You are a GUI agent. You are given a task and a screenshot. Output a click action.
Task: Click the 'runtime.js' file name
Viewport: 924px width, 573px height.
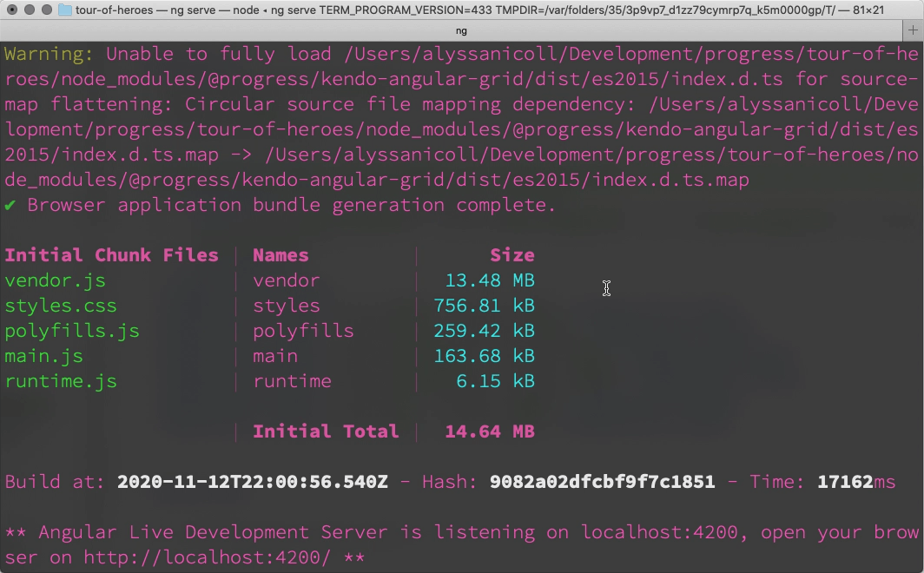click(61, 382)
